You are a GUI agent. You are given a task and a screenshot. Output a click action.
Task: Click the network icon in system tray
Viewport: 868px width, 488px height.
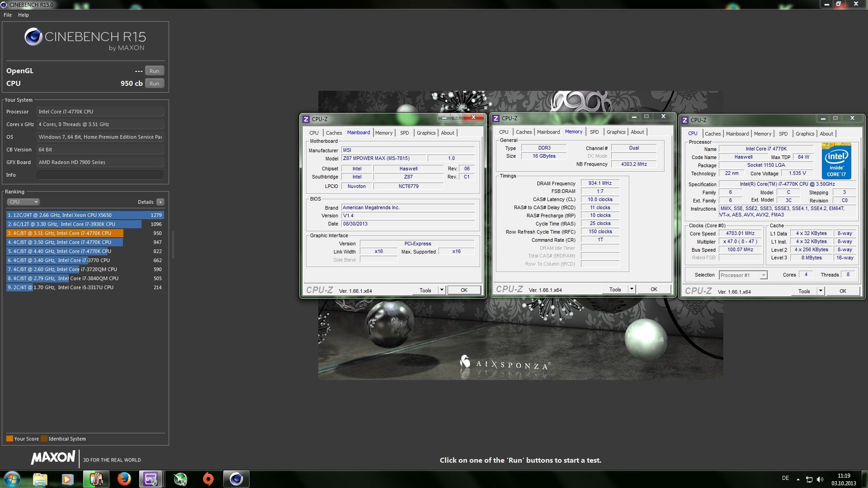[x=809, y=479]
